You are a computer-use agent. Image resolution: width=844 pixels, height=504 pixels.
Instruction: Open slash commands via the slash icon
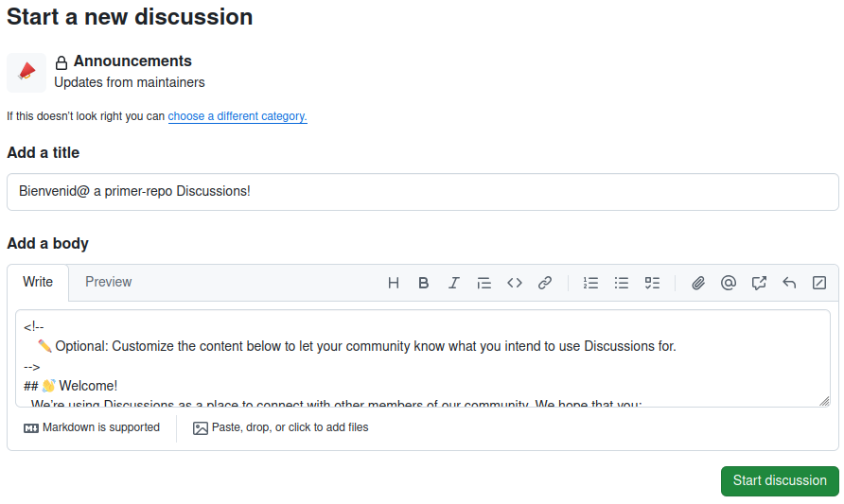point(819,283)
